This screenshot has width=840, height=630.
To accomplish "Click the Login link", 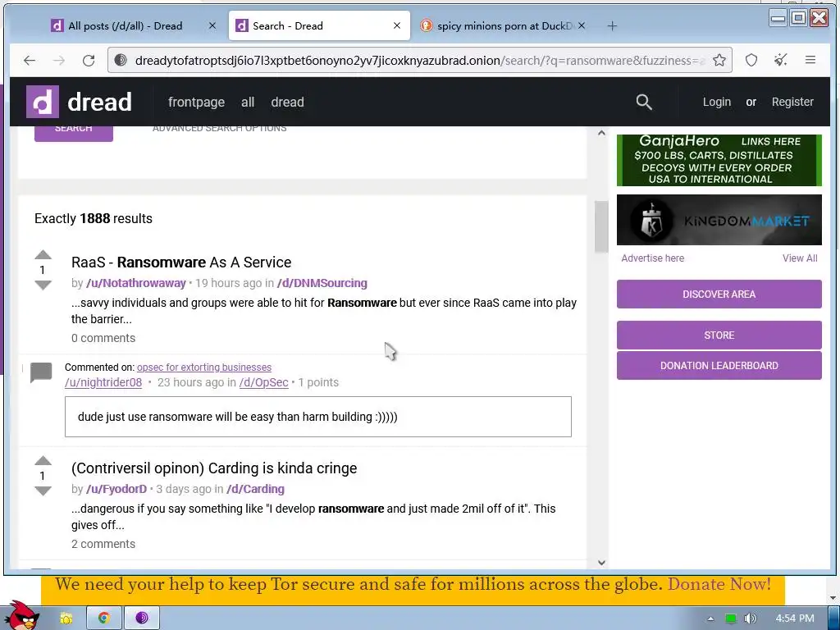I will point(717,102).
